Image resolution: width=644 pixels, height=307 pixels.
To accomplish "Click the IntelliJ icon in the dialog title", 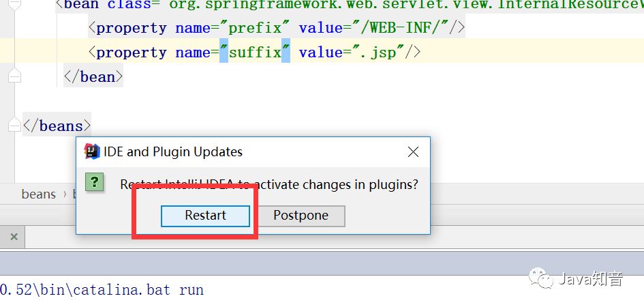I will (x=92, y=151).
